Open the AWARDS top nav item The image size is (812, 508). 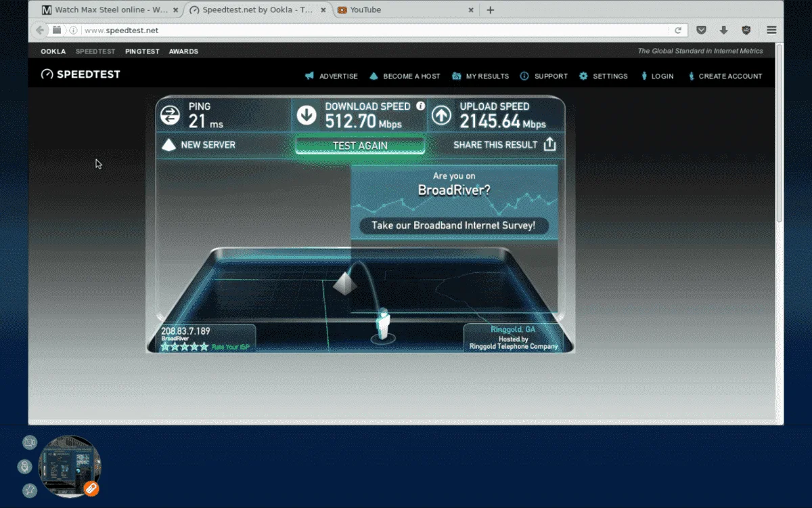[x=183, y=51]
